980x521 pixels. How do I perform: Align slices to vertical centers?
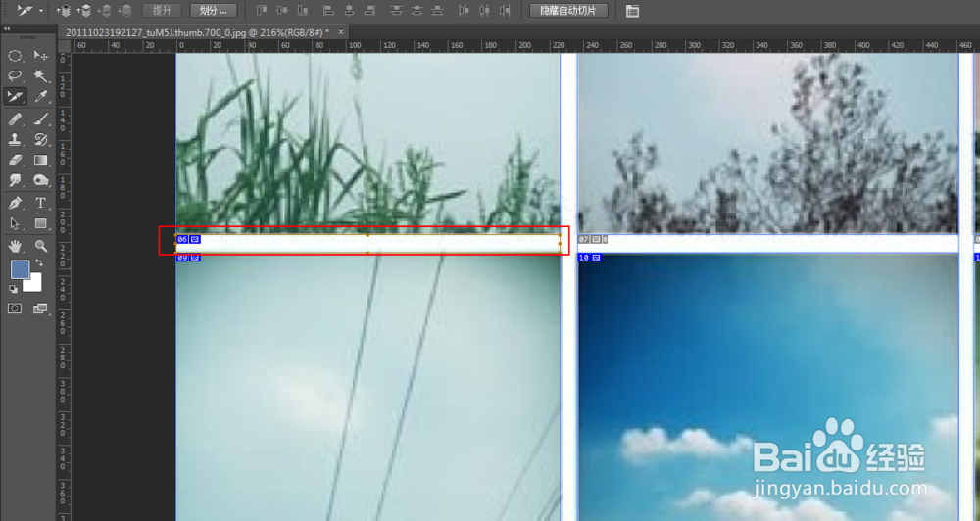click(282, 10)
